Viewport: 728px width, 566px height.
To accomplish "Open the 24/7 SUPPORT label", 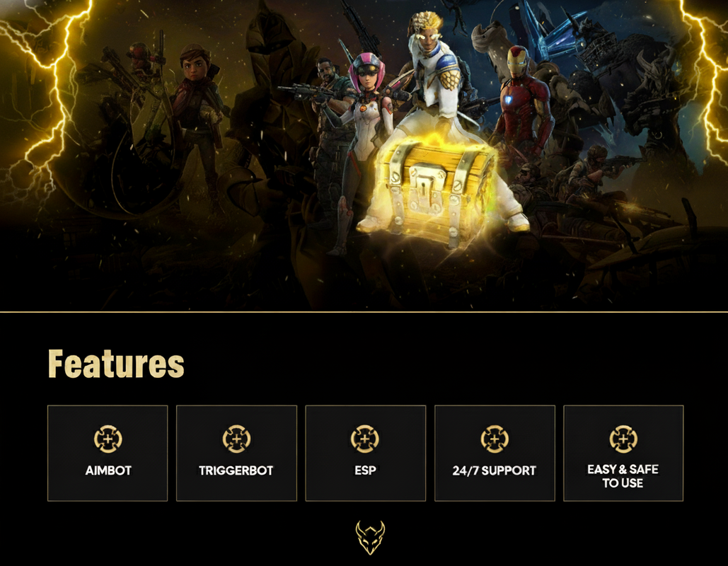I will click(x=495, y=470).
